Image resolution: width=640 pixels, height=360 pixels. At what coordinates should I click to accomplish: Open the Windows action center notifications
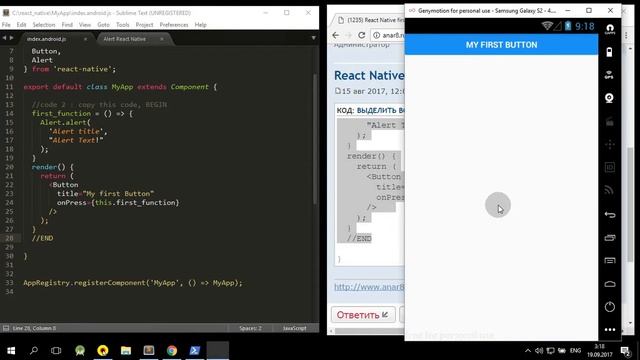[625, 351]
